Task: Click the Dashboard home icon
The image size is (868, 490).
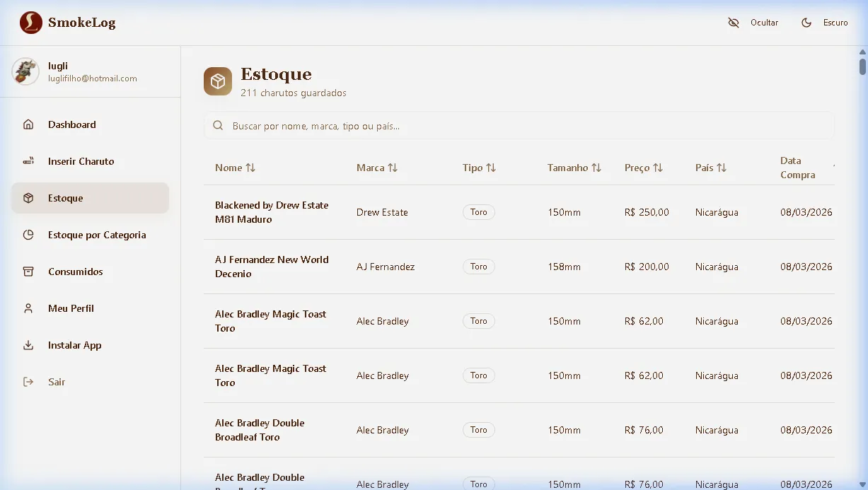Action: tap(28, 124)
